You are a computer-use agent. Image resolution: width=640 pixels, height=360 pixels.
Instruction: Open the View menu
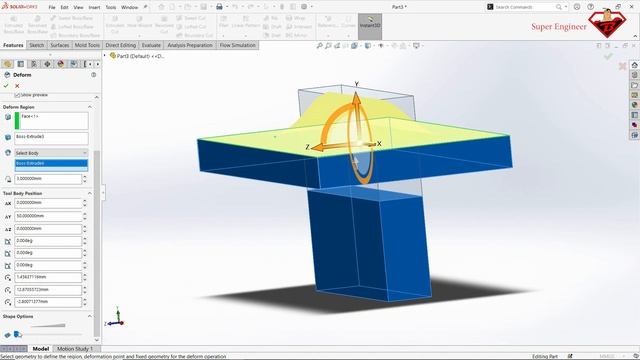click(78, 7)
